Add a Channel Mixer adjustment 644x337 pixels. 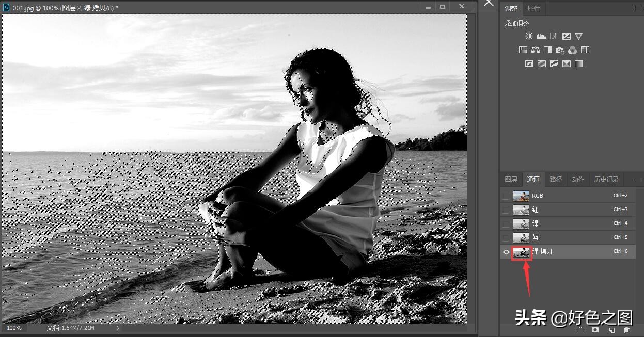(x=572, y=50)
